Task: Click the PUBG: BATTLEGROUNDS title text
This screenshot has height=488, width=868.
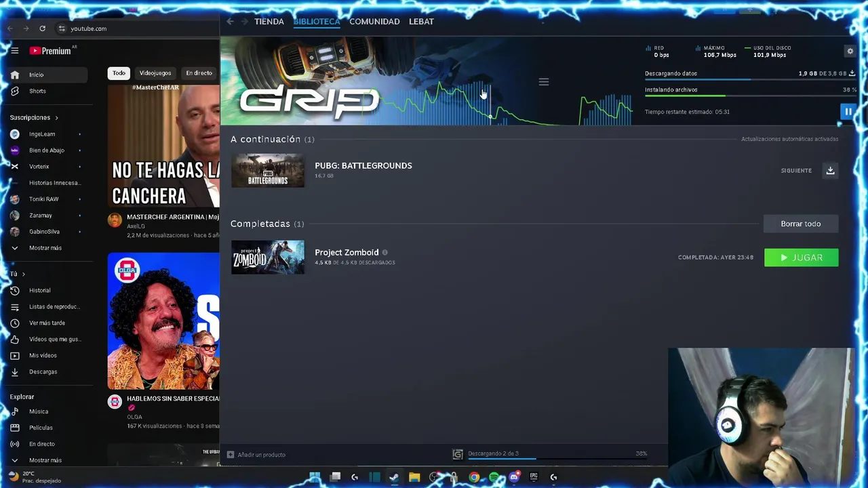Action: 363,165
